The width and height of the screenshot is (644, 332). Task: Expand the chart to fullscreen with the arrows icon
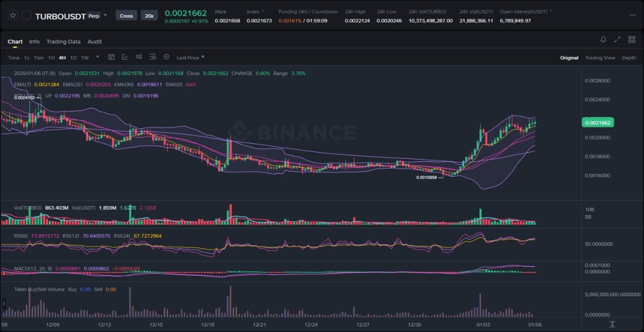point(617,39)
